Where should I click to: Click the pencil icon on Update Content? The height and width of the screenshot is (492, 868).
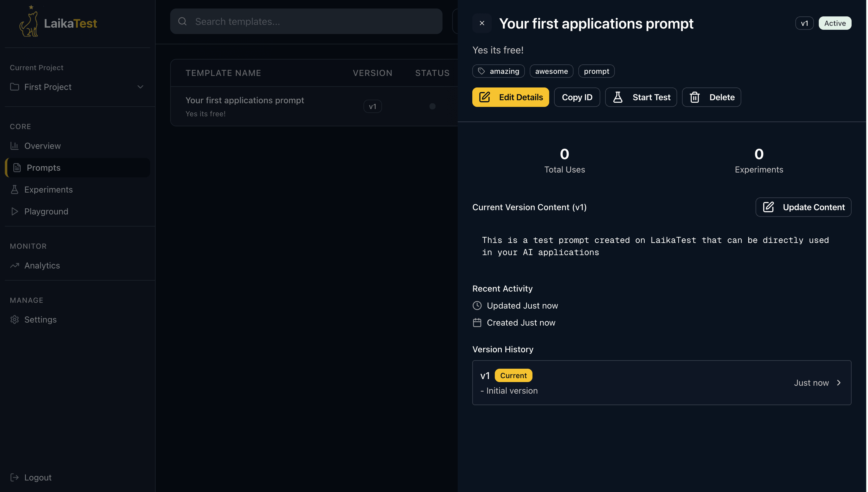tap(768, 207)
